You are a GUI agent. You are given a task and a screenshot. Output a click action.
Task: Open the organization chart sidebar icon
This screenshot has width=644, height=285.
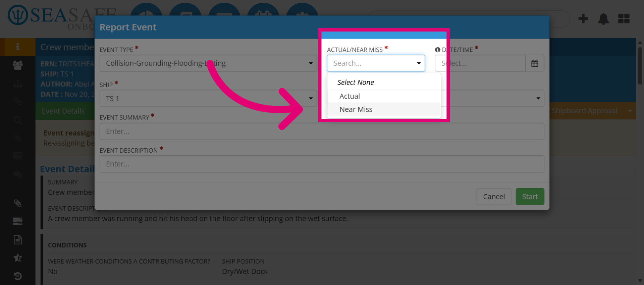pyautogui.click(x=17, y=83)
